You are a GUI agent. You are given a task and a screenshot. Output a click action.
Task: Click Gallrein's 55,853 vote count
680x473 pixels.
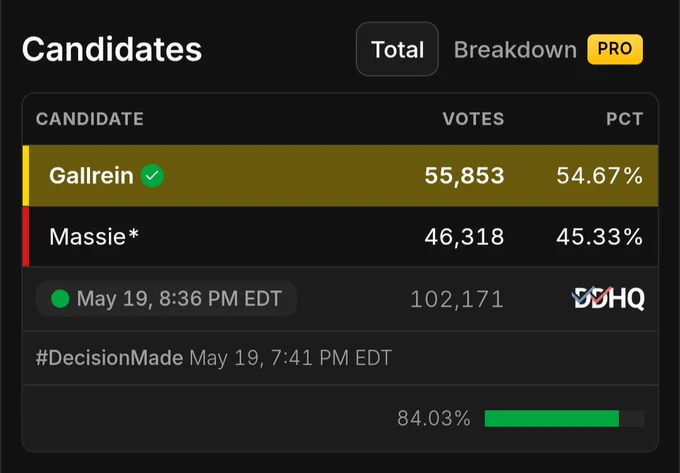464,176
